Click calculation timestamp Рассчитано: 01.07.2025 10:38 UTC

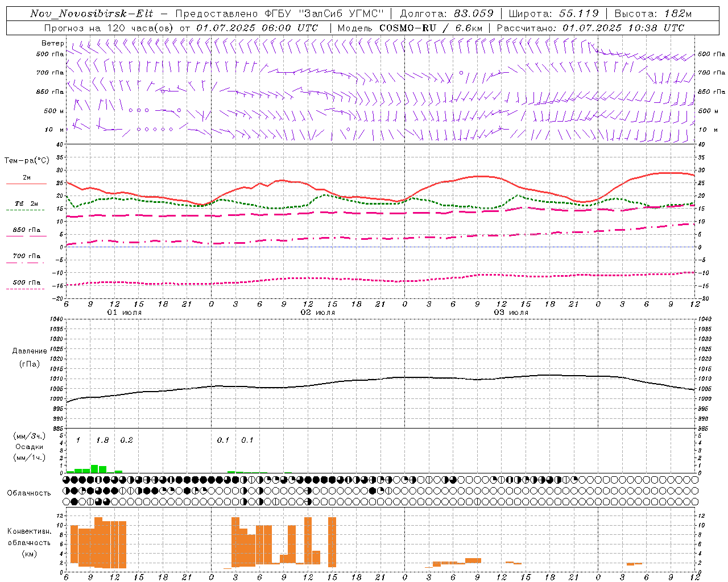point(590,28)
